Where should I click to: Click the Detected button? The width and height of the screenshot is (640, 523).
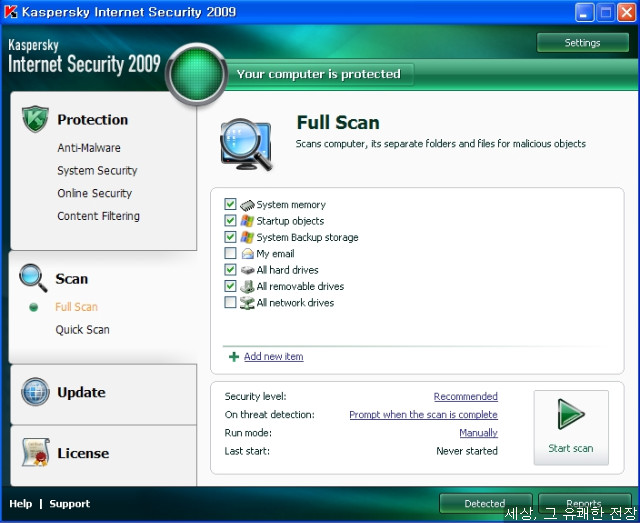pos(485,503)
